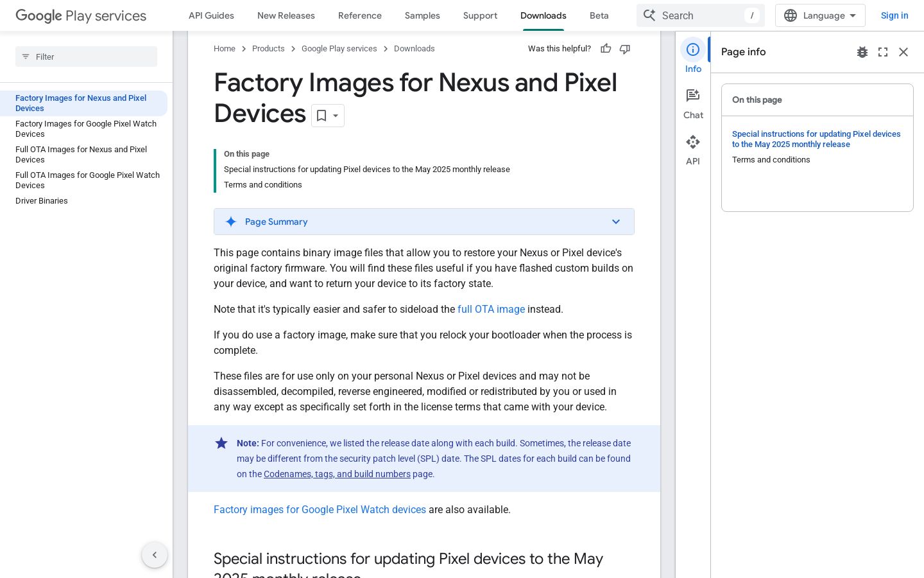Click the star icon in the Note box

click(x=221, y=443)
